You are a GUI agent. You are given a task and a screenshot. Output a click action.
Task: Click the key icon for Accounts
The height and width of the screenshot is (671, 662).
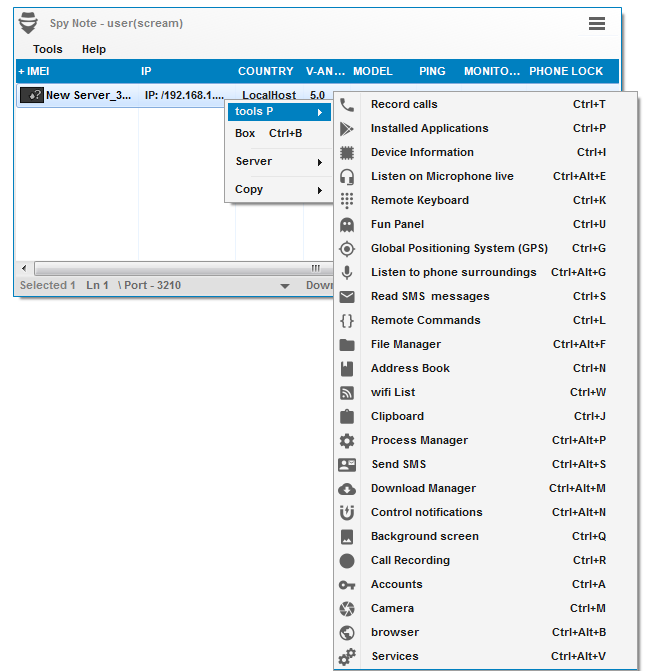click(347, 584)
